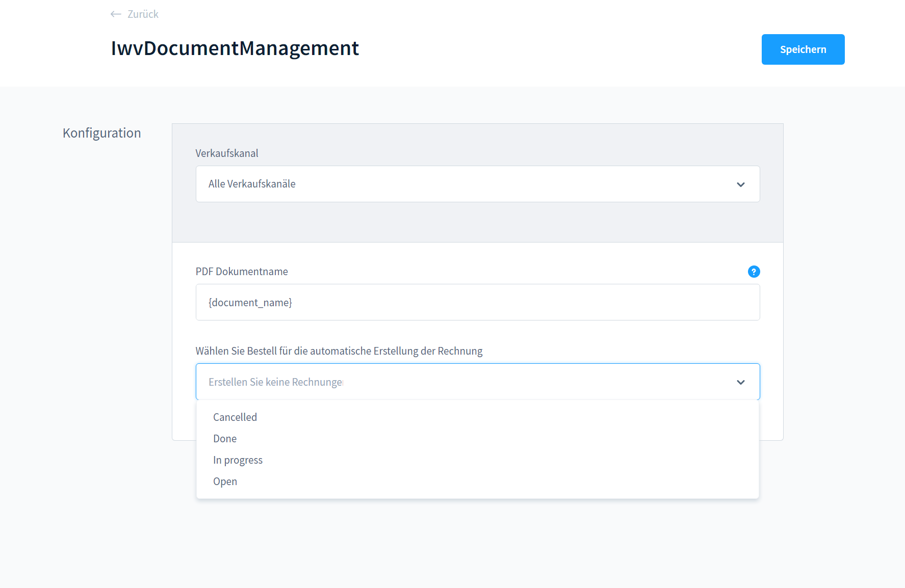Click the {document_name} placeholder text
905x588 pixels.
[250, 303]
